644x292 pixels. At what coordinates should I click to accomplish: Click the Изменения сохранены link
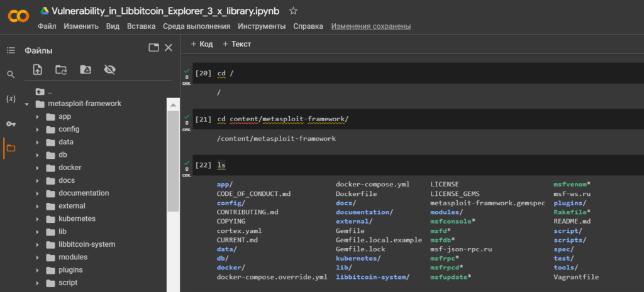click(x=371, y=26)
